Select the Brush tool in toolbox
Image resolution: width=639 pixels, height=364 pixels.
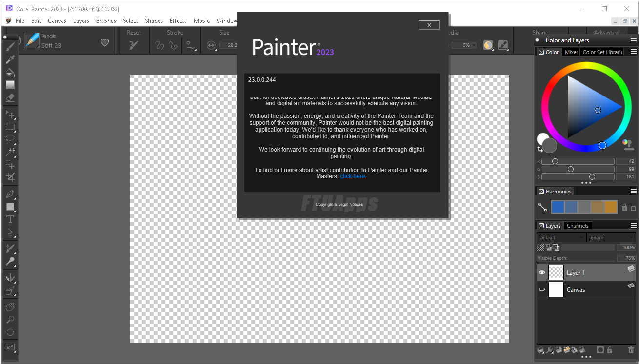point(10,47)
